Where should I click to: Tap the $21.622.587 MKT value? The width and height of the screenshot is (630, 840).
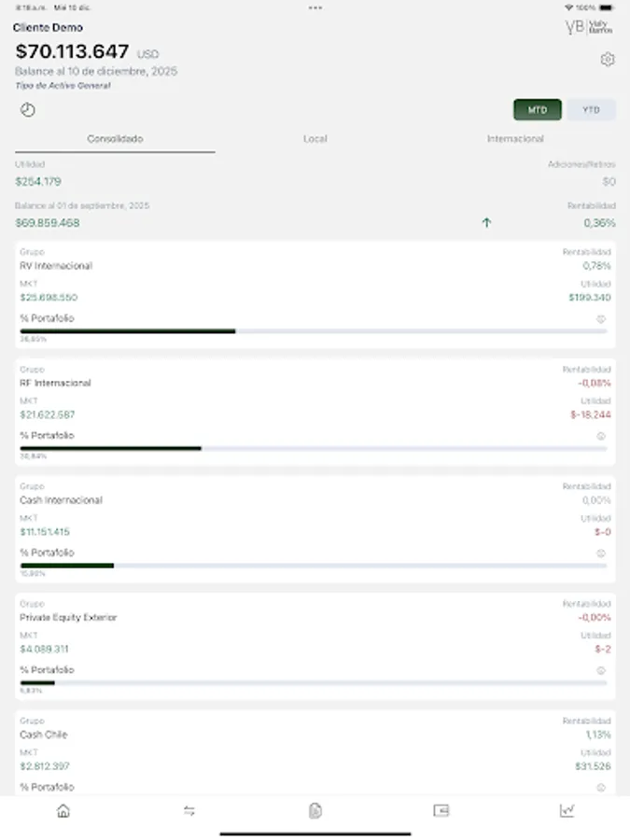[48, 414]
